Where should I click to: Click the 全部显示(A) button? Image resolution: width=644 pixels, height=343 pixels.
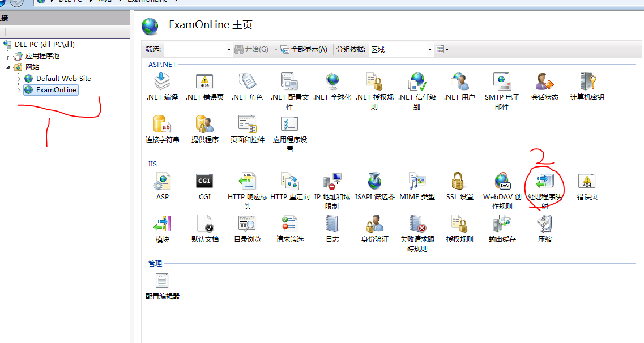(x=304, y=49)
